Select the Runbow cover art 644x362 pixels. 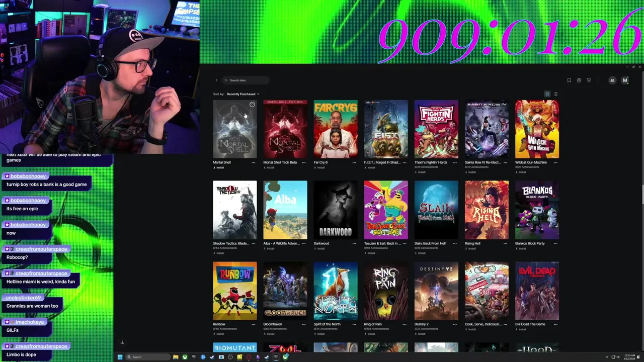pos(235,291)
